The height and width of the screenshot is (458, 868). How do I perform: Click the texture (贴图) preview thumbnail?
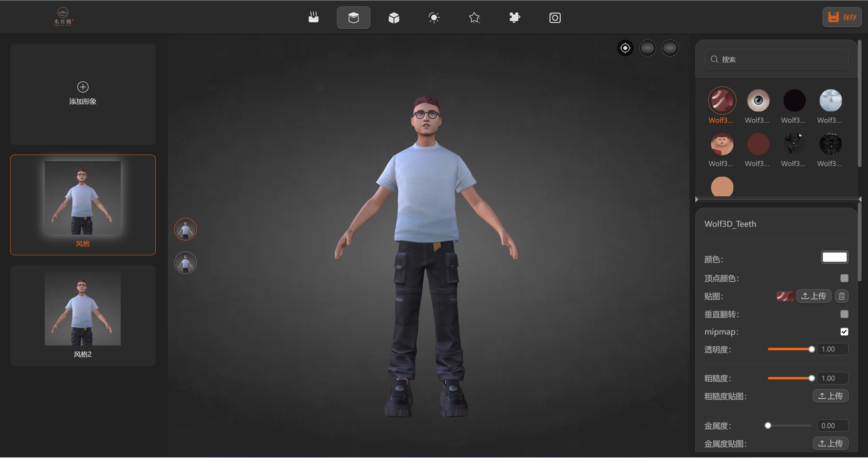pyautogui.click(x=785, y=296)
